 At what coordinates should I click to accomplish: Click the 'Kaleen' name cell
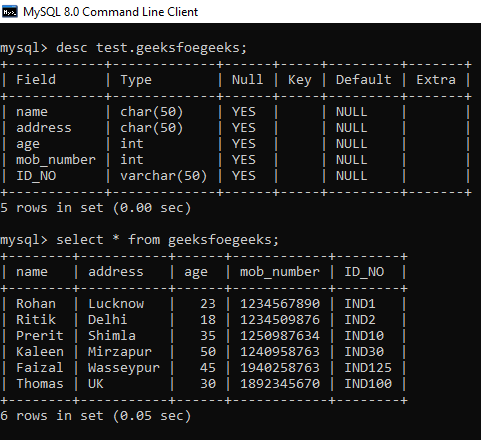40,352
